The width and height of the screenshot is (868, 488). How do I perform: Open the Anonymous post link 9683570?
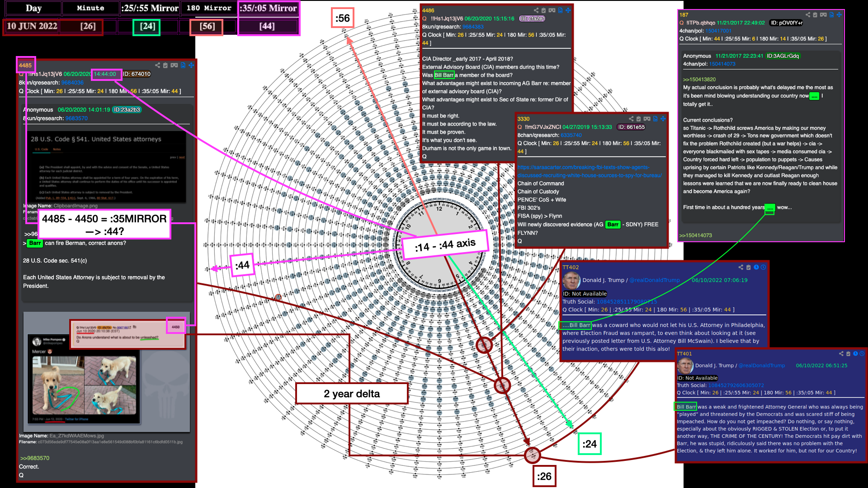pyautogui.click(x=76, y=118)
